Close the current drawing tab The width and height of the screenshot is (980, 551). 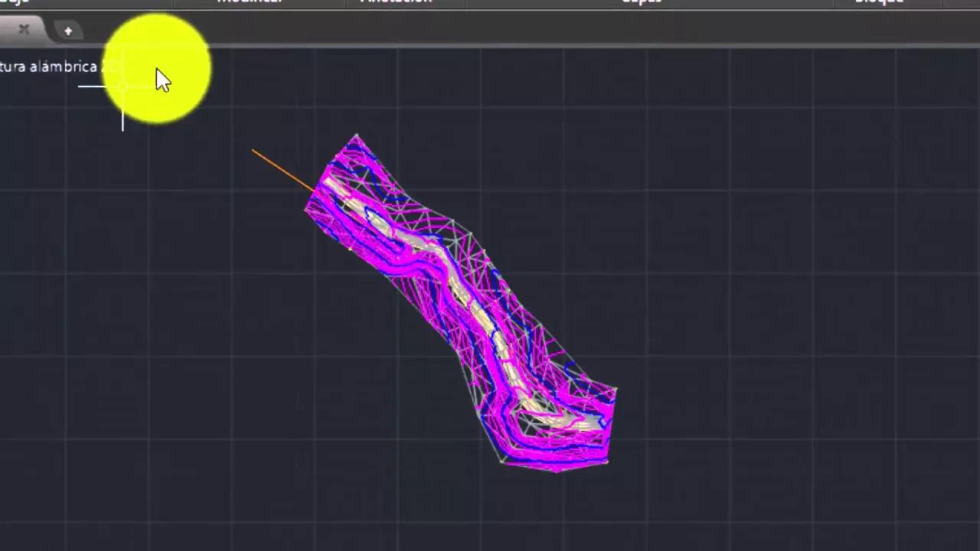tap(24, 30)
